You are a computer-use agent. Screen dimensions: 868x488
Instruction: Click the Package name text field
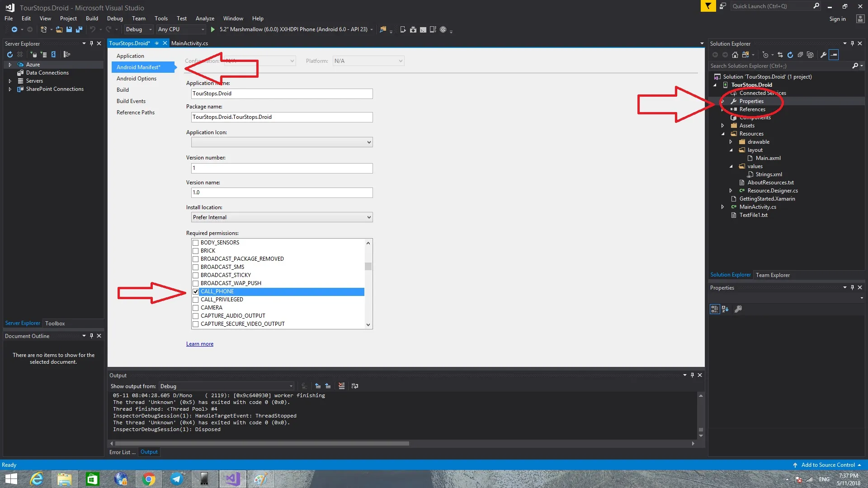[282, 117]
